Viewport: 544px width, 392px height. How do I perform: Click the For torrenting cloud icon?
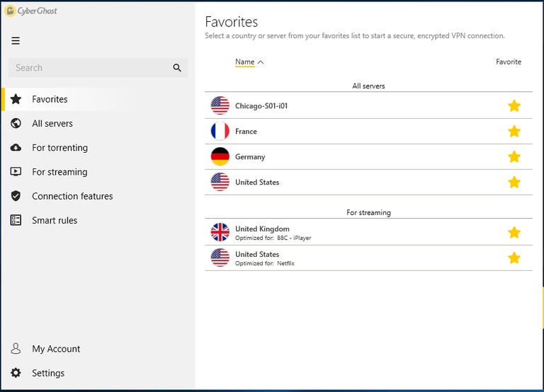click(x=16, y=148)
